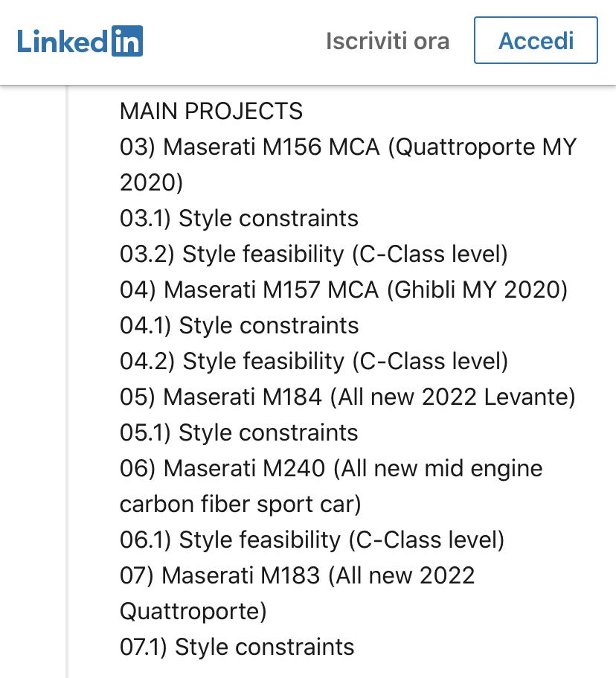This screenshot has width=616, height=678.
Task: Select the Iscriviti ora link
Action: click(388, 41)
